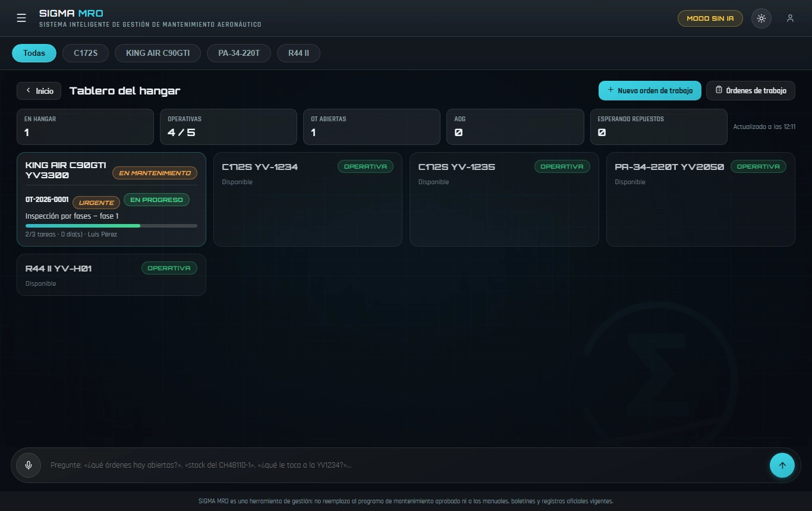Click the OPERATIVAS 4/5 stat card
The height and width of the screenshot is (511, 812).
click(x=228, y=127)
